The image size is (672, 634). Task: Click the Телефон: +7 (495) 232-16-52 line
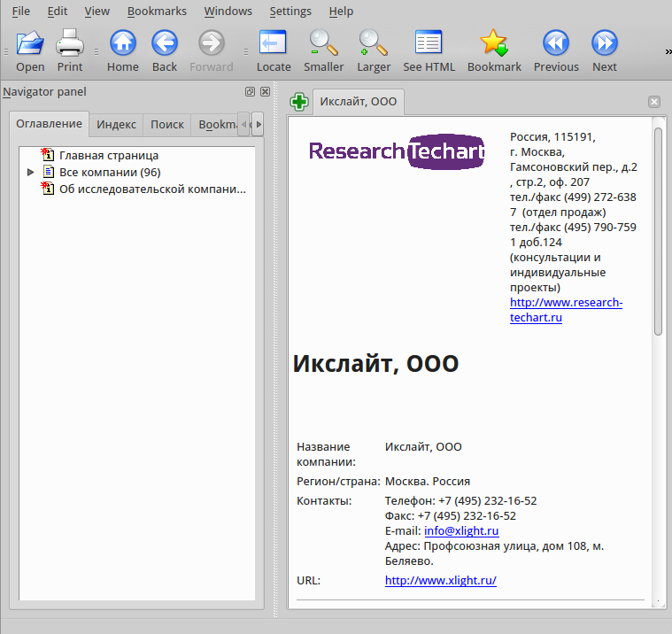pyautogui.click(x=460, y=500)
